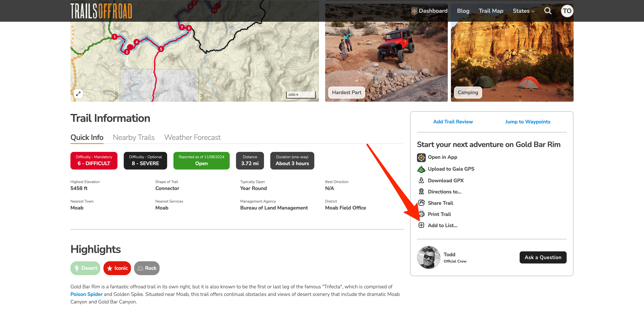Viewport: 644px width, 317px height.
Task: Switch to Weather Forecast tab
Action: coord(192,137)
